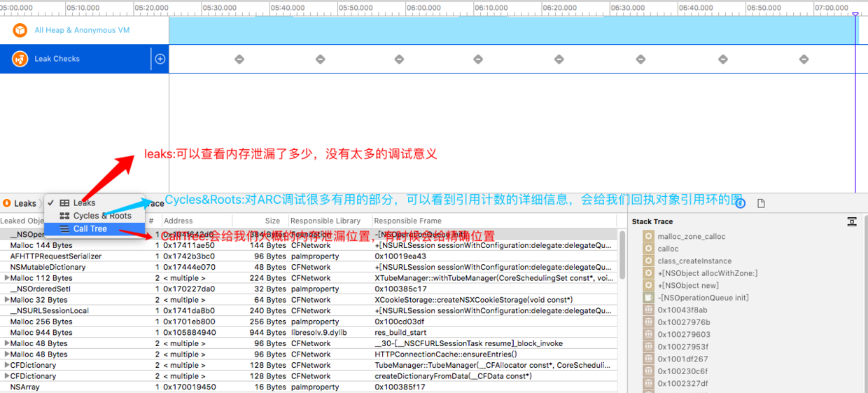Click the All Heap & Anonymous VM track label

point(82,30)
